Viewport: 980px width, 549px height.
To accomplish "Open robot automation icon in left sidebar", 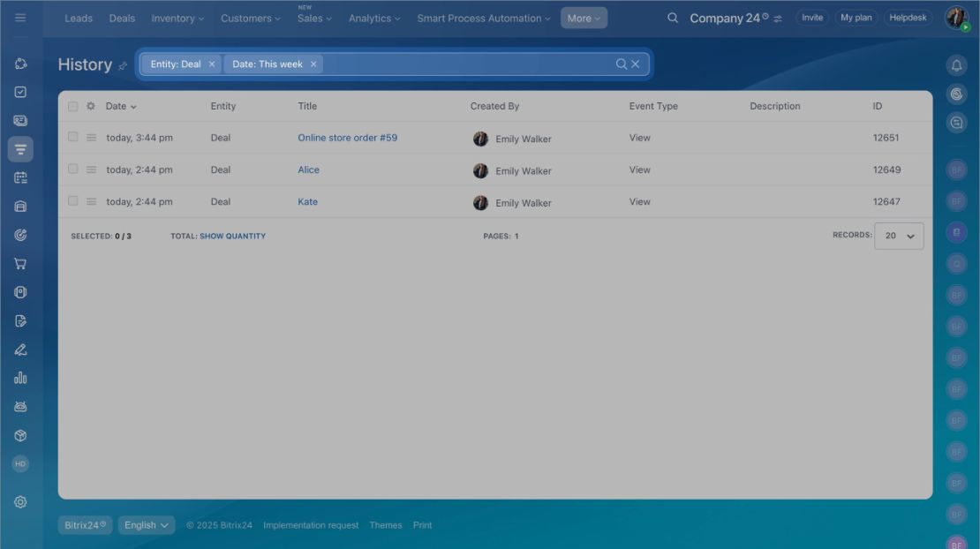I will tap(20, 407).
